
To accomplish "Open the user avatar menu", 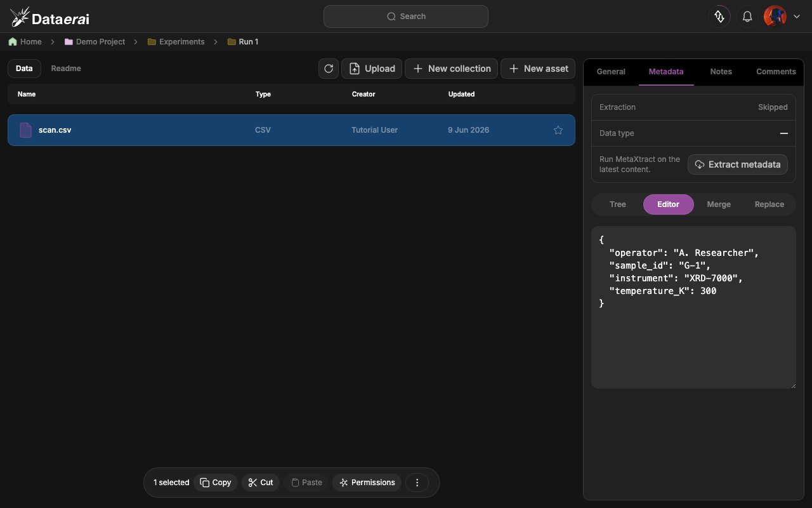I will point(775,17).
